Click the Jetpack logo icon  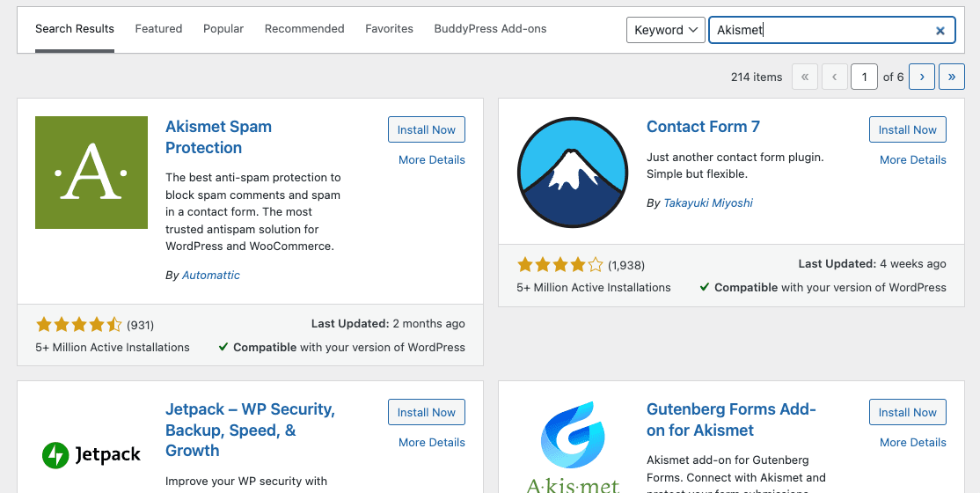[x=91, y=455]
